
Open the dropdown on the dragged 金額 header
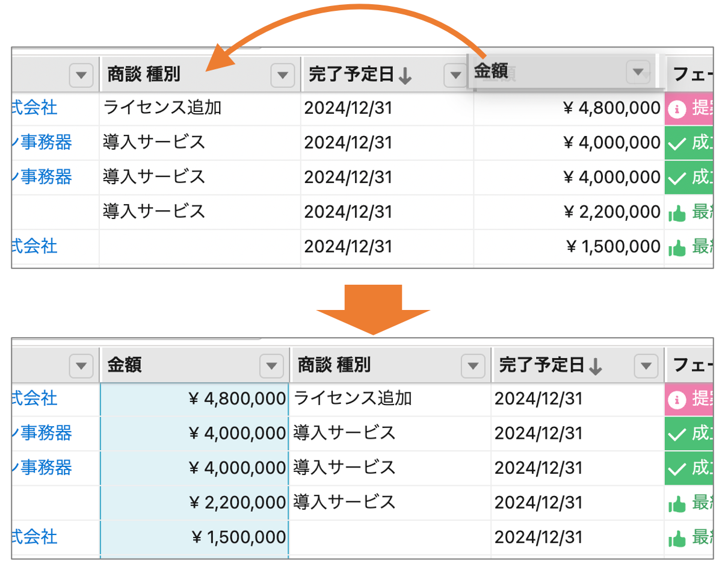click(638, 72)
